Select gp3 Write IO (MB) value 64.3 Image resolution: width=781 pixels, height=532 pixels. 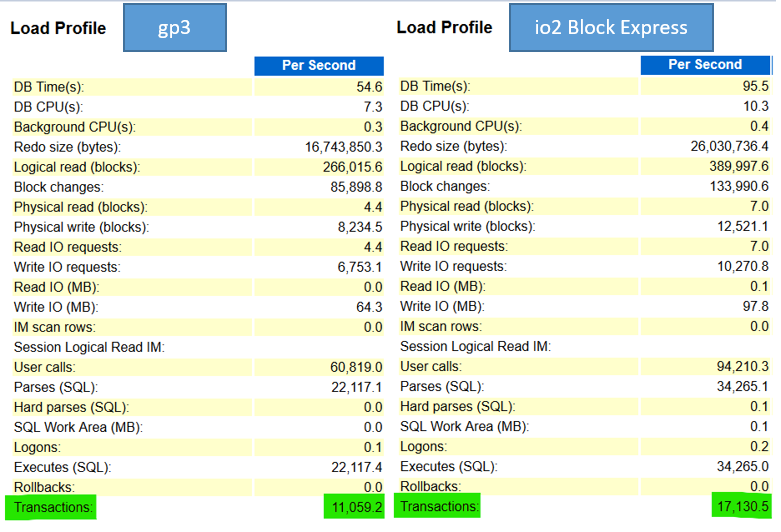point(369,307)
